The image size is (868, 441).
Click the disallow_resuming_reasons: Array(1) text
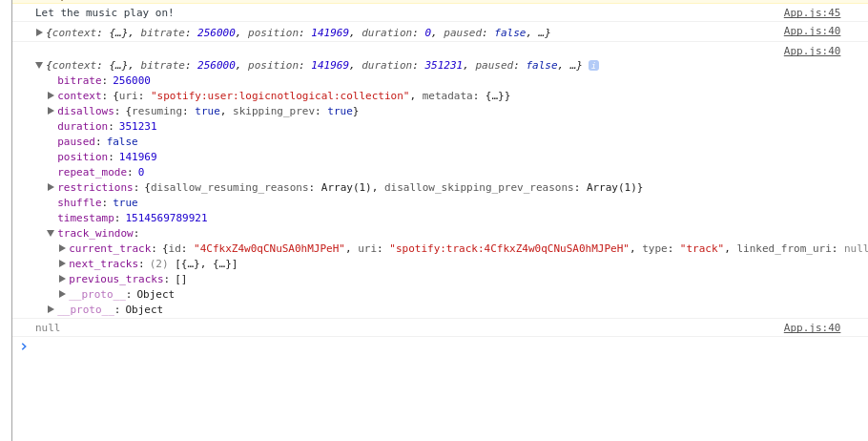(260, 187)
